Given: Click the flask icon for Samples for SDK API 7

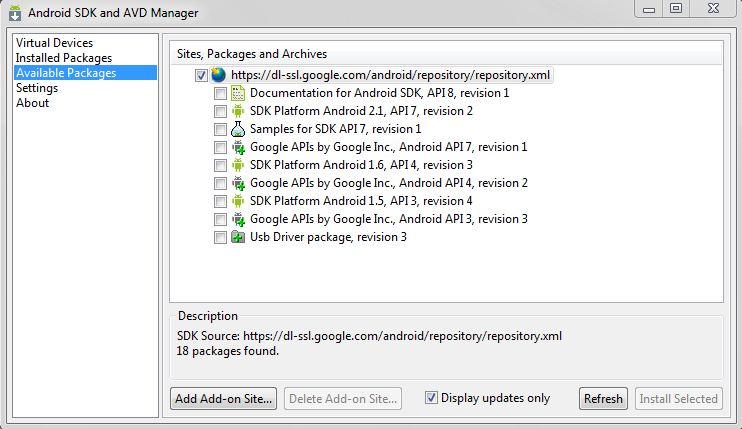Looking at the screenshot, I should (x=238, y=129).
